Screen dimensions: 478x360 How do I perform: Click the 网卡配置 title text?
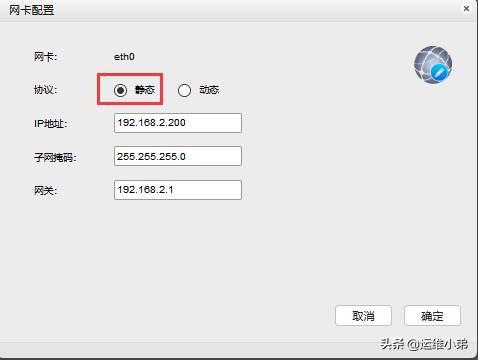[31, 10]
